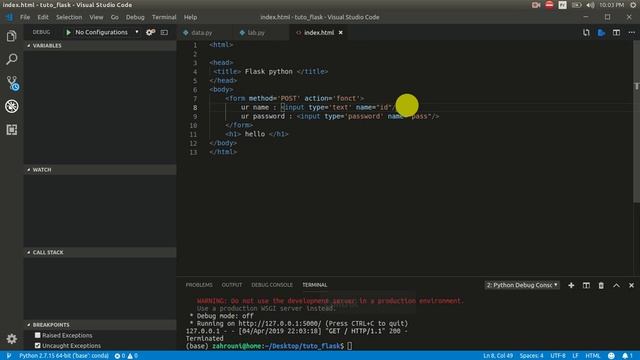Screen dimensions: 640x360
Task: Open the Help menu
Action: click(190, 17)
